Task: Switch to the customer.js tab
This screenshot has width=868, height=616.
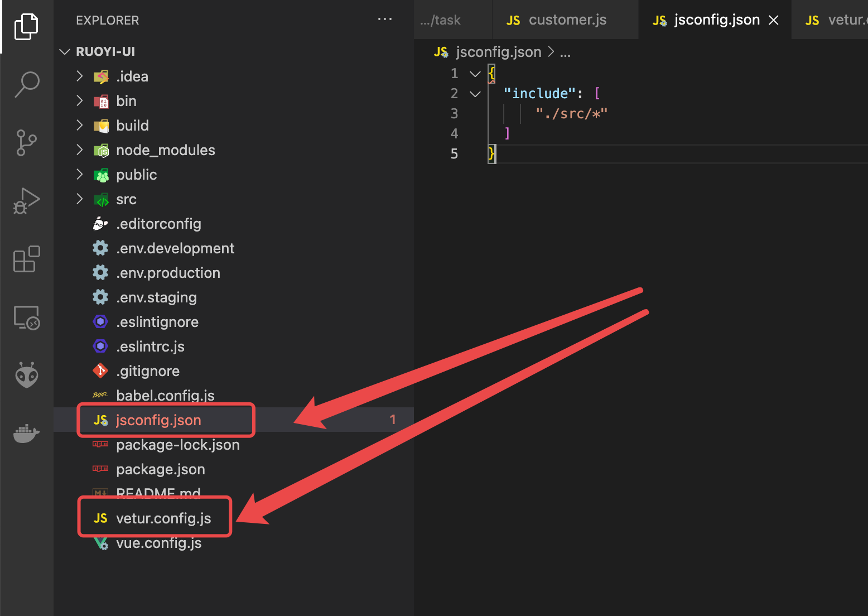Action: point(566,20)
